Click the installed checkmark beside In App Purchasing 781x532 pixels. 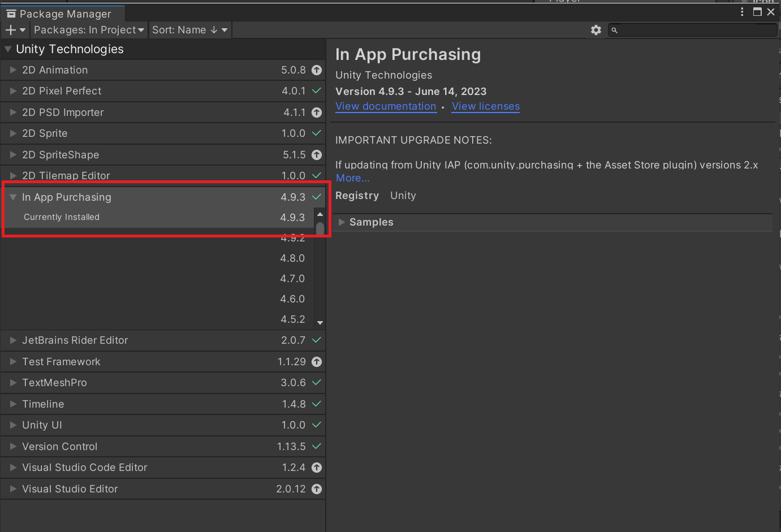click(x=317, y=197)
